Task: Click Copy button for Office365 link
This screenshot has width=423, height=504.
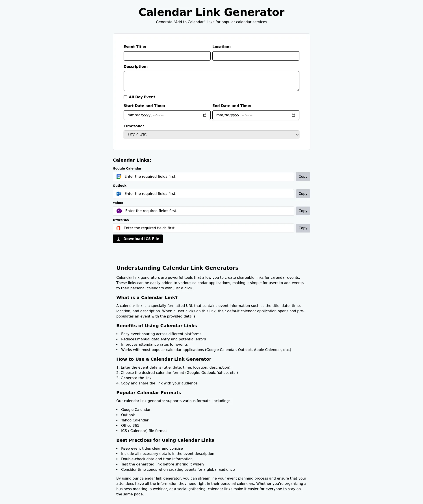Action: coord(302,228)
